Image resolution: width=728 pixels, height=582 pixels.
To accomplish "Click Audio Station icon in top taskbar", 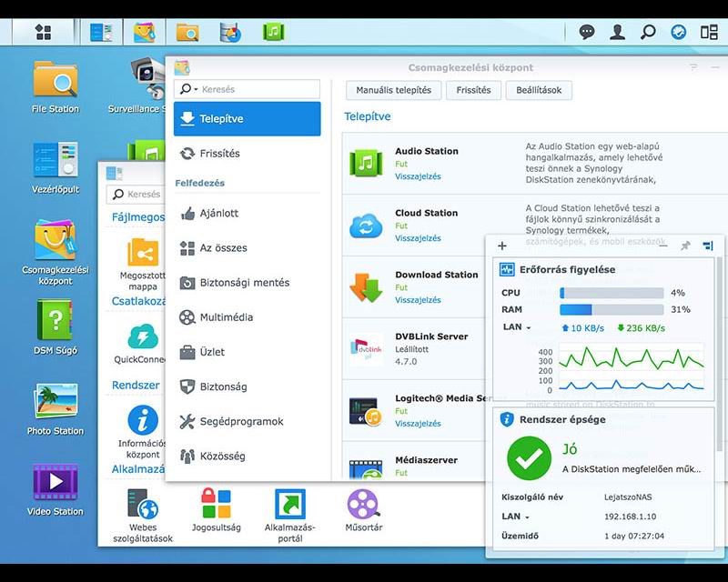I will point(272,33).
